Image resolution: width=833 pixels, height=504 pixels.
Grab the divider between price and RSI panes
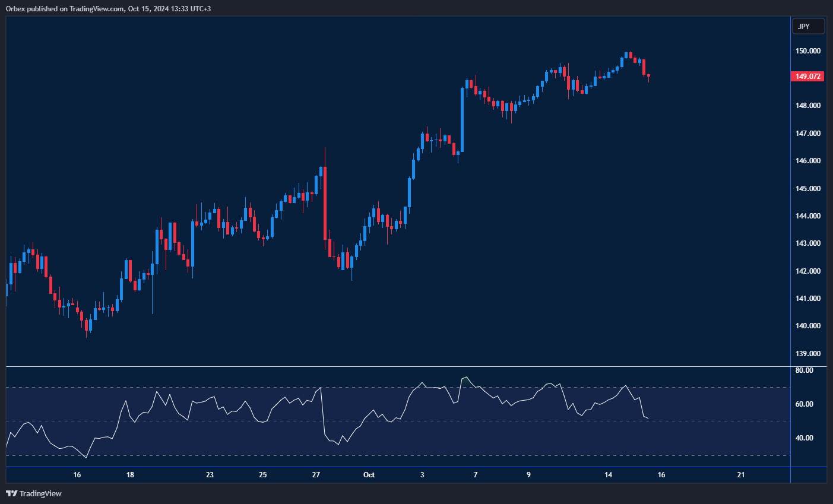pos(398,367)
